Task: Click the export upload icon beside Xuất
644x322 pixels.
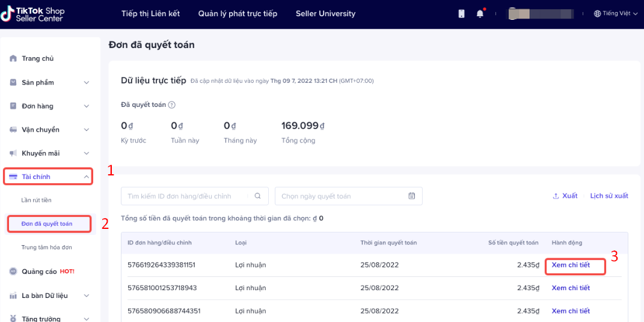Action: coord(556,196)
